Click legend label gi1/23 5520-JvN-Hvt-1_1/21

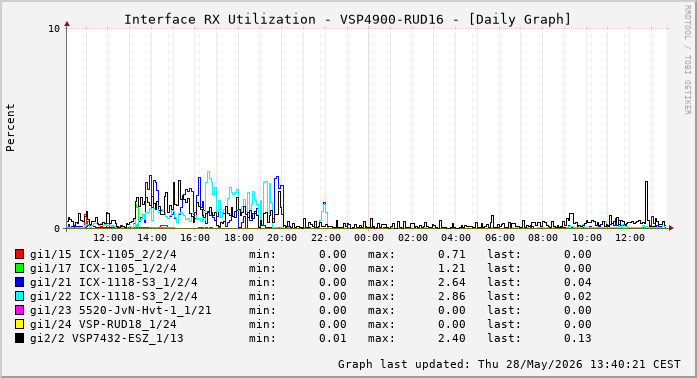click(x=120, y=310)
